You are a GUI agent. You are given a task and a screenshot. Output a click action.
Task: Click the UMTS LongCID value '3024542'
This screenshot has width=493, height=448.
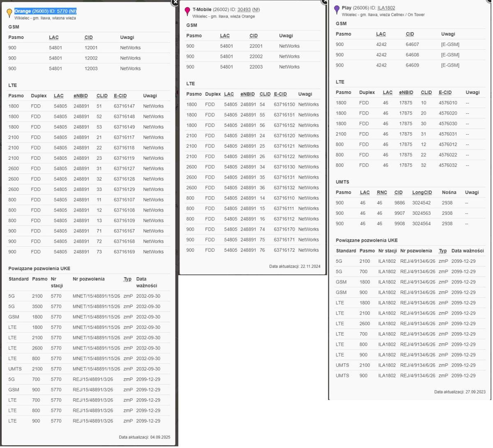(x=422, y=203)
